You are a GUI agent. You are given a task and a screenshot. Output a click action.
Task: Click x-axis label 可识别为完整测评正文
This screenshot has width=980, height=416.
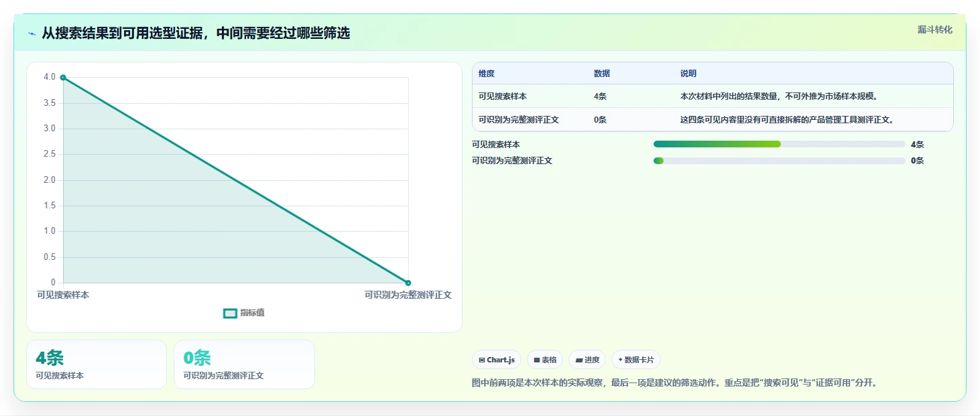click(x=408, y=295)
